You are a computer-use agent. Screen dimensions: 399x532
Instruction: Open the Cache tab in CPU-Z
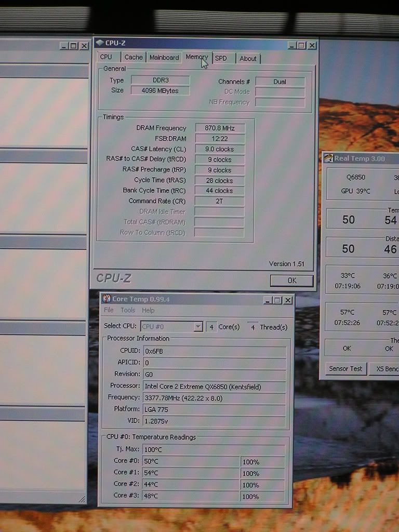tap(134, 57)
